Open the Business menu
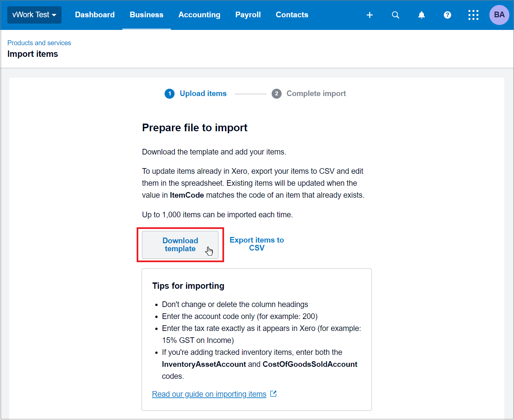Viewport: 514px width, 420px height. pyautogui.click(x=147, y=15)
